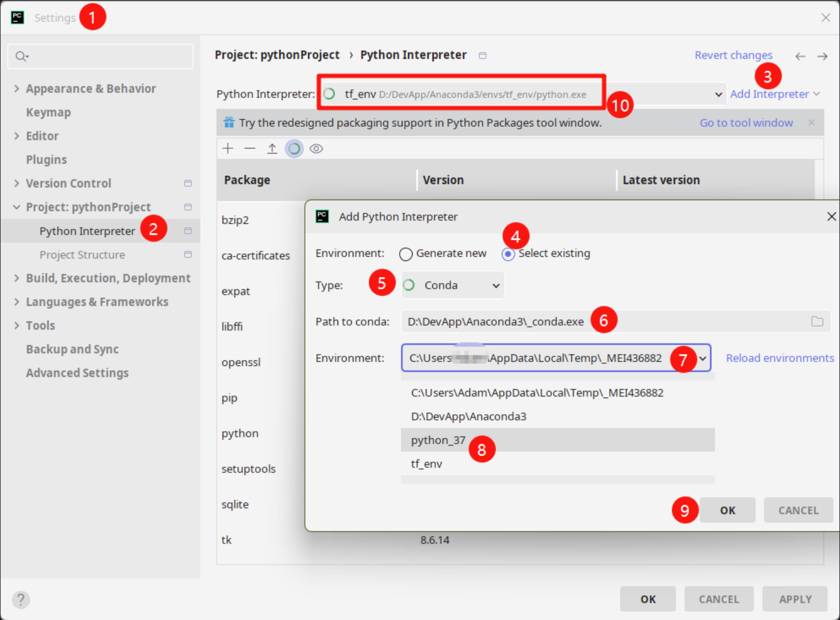The height and width of the screenshot is (620, 840).
Task: Open Keymap settings
Action: 49,112
